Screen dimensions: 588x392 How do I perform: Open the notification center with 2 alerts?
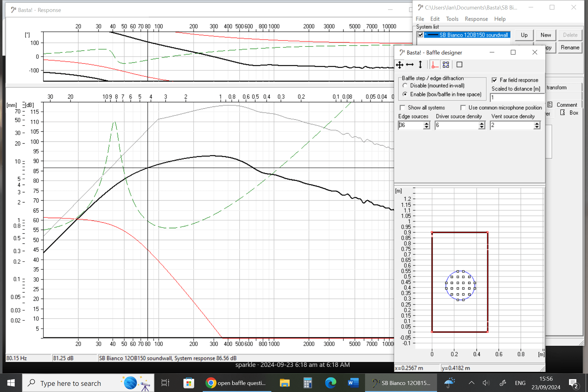click(x=573, y=383)
